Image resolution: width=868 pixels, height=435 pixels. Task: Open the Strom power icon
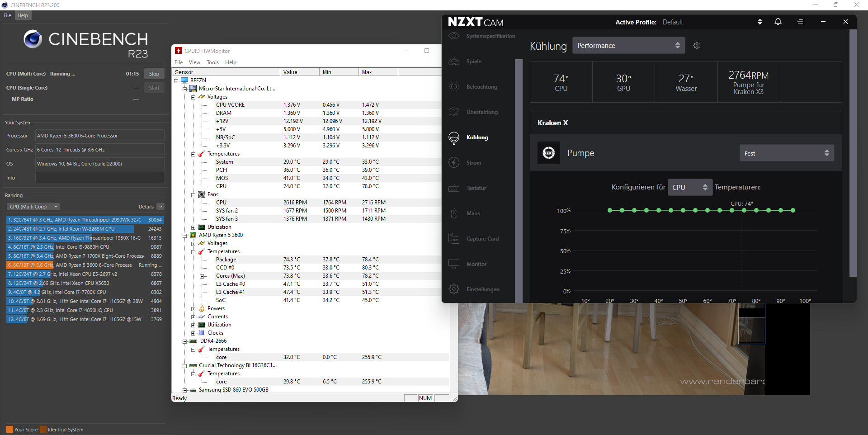click(x=454, y=163)
